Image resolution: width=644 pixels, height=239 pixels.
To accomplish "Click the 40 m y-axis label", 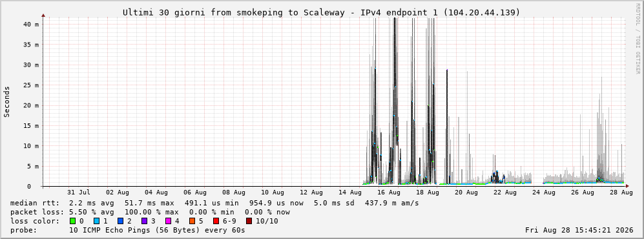I will point(31,25).
